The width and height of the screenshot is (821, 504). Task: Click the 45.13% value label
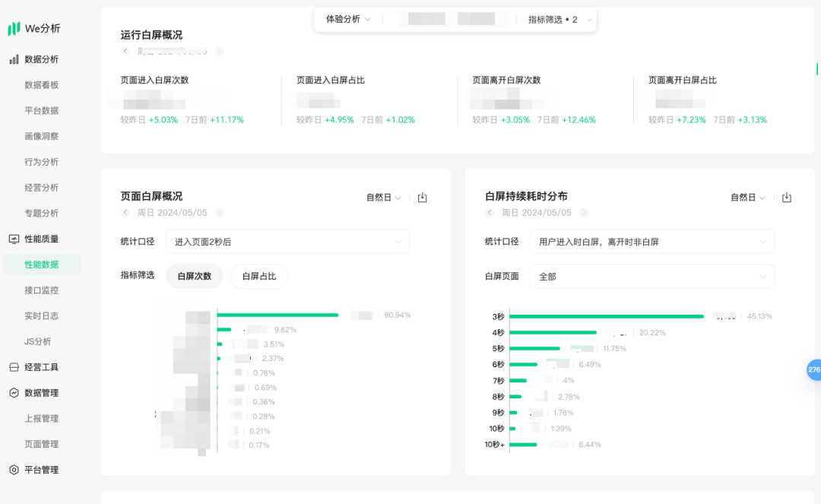pos(759,316)
